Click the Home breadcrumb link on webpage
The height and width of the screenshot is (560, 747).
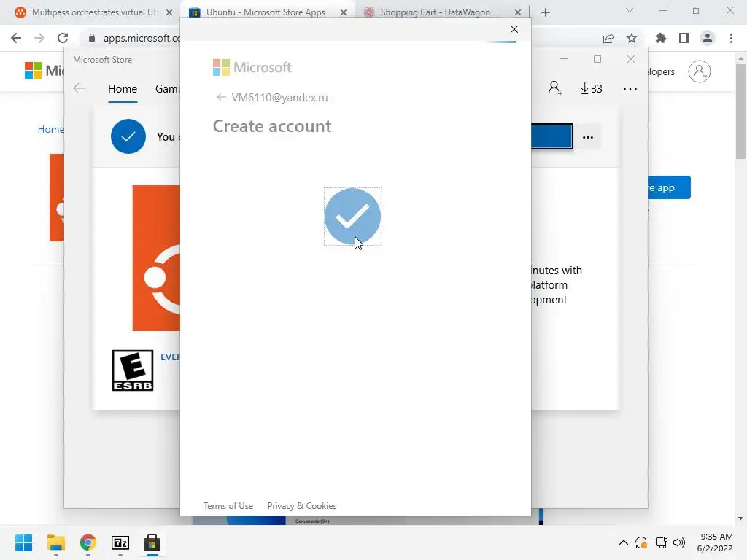coord(50,129)
